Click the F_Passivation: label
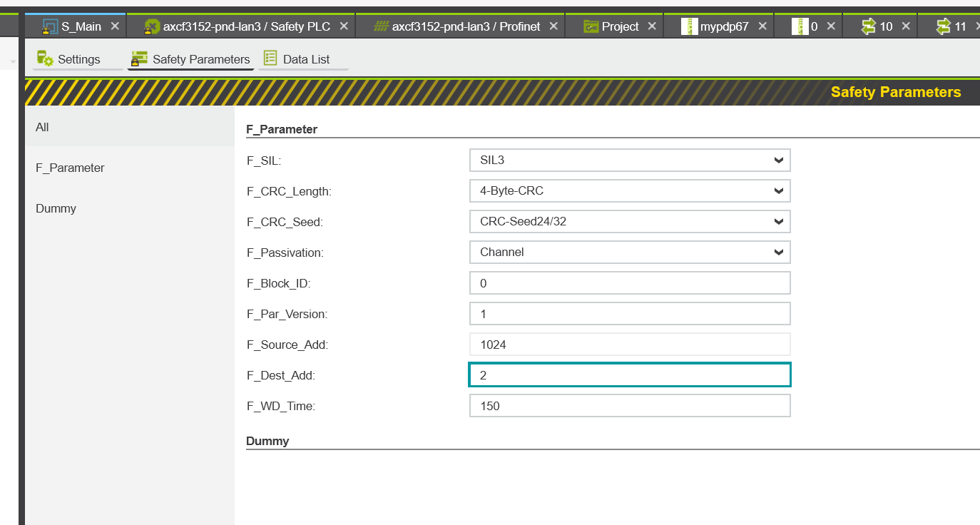This screenshot has height=525, width=980. coord(285,253)
